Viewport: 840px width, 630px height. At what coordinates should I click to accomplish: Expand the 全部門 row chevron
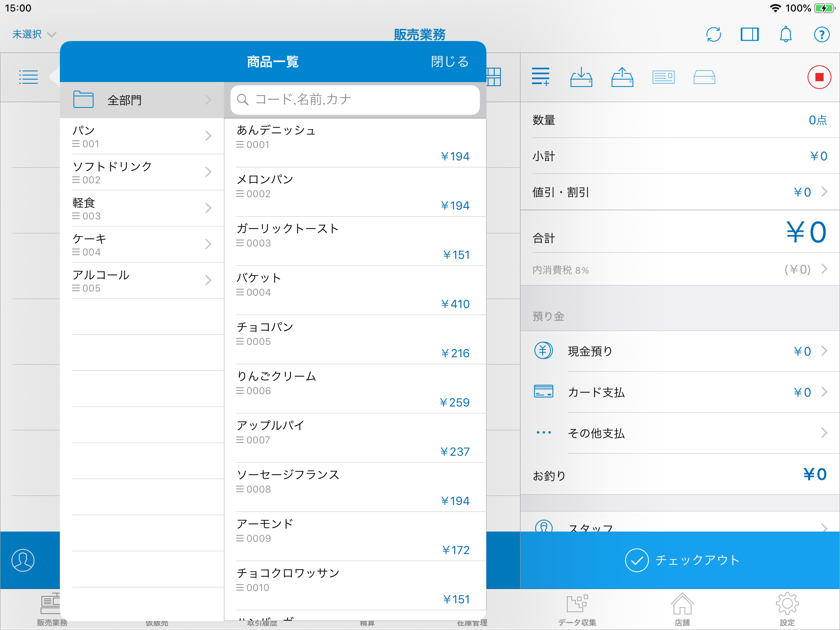(208, 100)
